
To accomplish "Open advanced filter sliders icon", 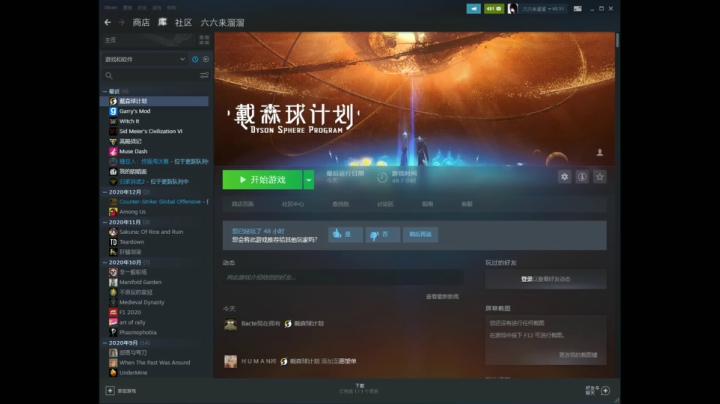I will coord(204,75).
